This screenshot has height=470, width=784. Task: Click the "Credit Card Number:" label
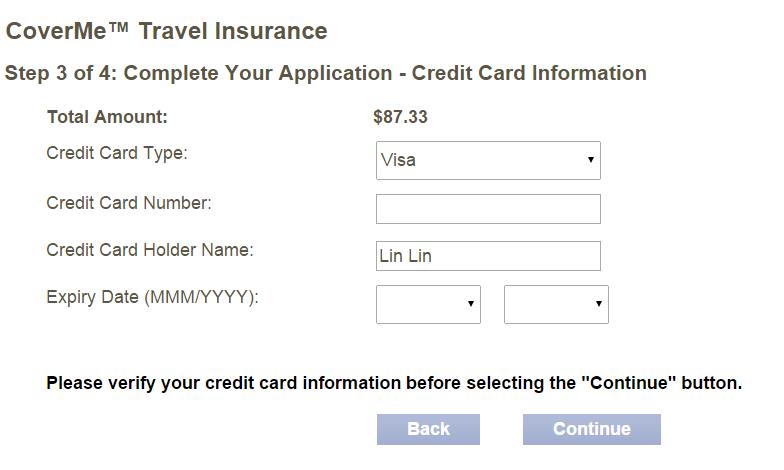pyautogui.click(x=129, y=203)
